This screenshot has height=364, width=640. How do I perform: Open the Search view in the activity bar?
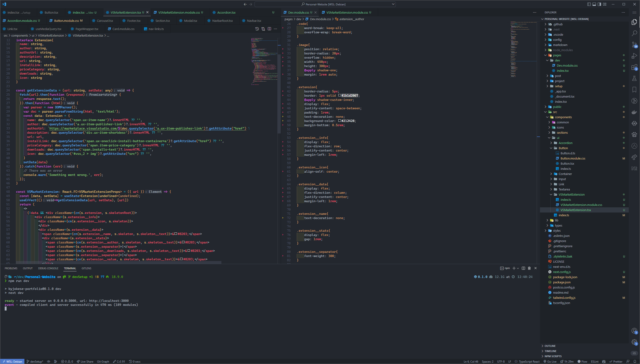634,33
